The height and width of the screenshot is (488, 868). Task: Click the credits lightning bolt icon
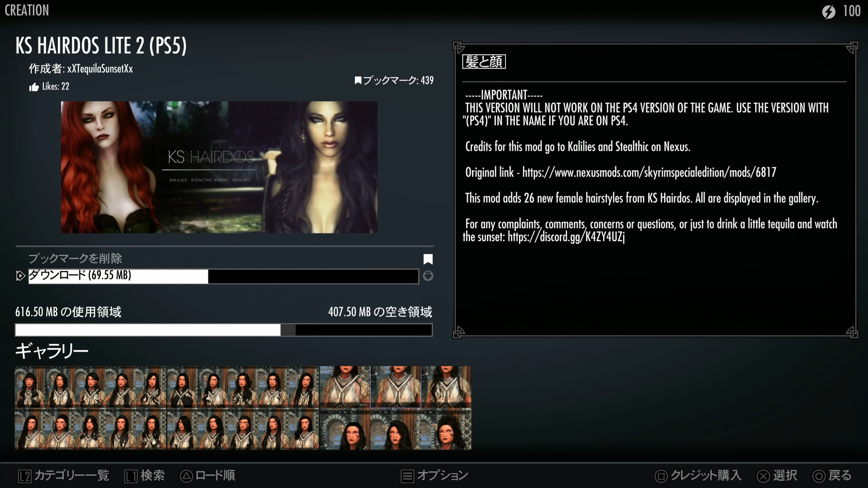(829, 11)
